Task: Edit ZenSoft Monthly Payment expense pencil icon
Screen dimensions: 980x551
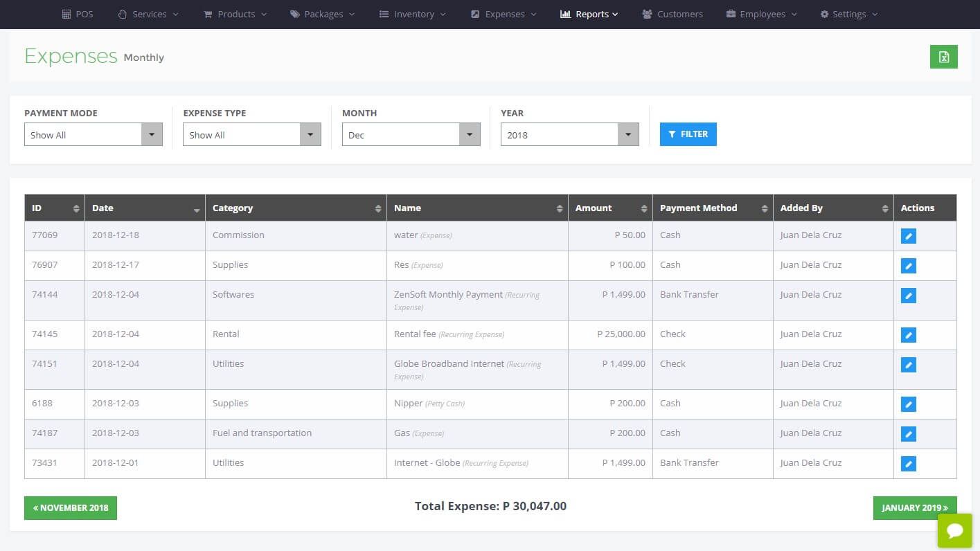Action: click(x=909, y=296)
